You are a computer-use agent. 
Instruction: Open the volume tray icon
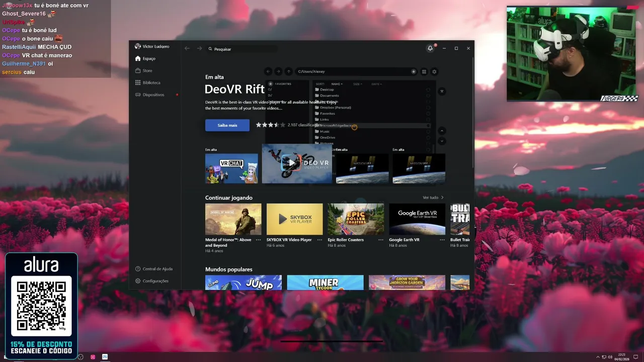610,357
